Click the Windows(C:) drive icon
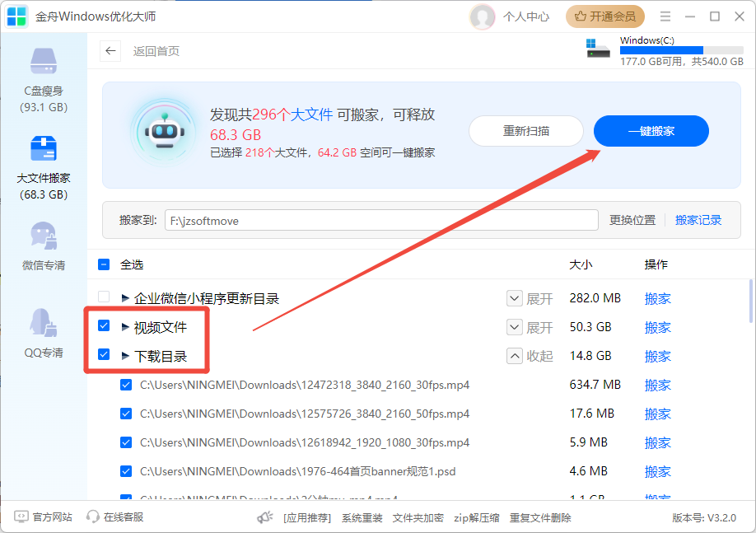Image resolution: width=756 pixels, height=533 pixels. 598,48
